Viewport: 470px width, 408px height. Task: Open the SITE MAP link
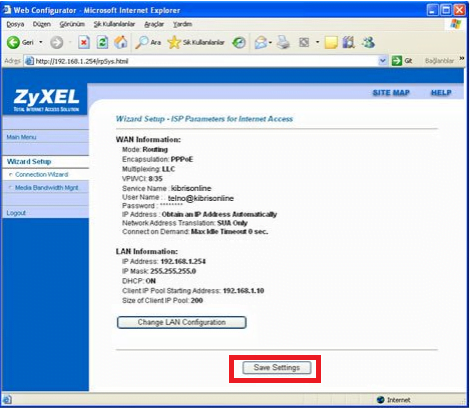pyautogui.click(x=391, y=93)
